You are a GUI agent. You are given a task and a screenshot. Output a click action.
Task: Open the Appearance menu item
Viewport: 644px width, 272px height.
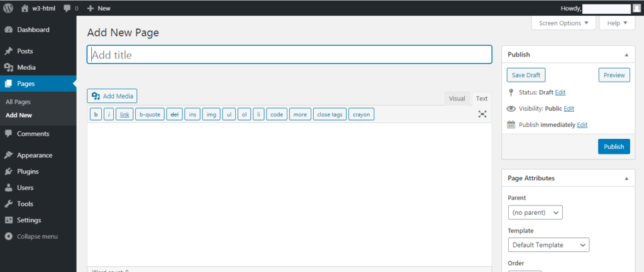[35, 155]
